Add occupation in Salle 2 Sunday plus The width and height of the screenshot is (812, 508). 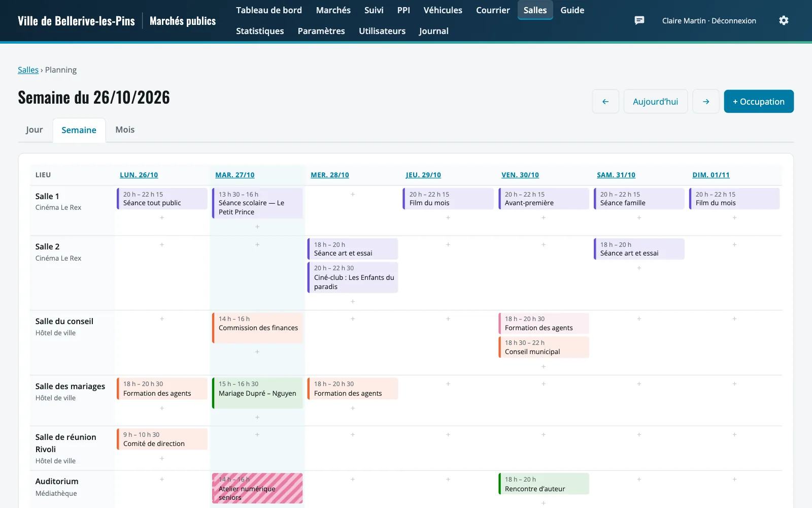(x=734, y=244)
